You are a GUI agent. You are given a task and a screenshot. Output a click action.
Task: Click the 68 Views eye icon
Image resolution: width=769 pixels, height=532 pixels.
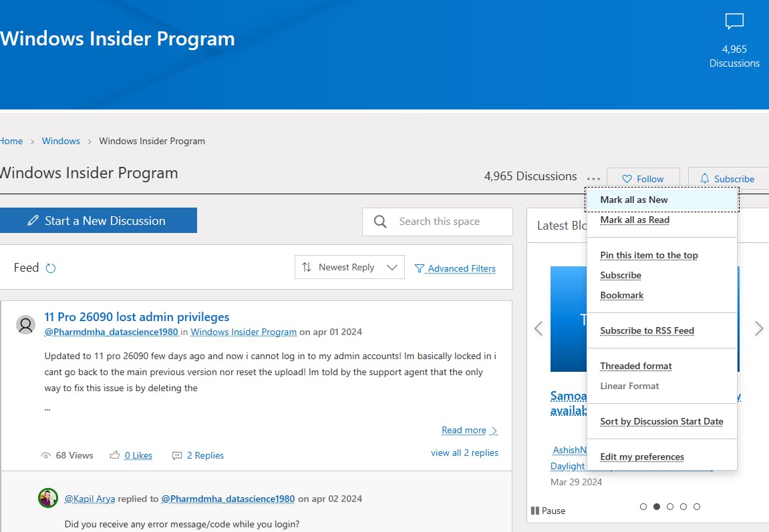45,456
